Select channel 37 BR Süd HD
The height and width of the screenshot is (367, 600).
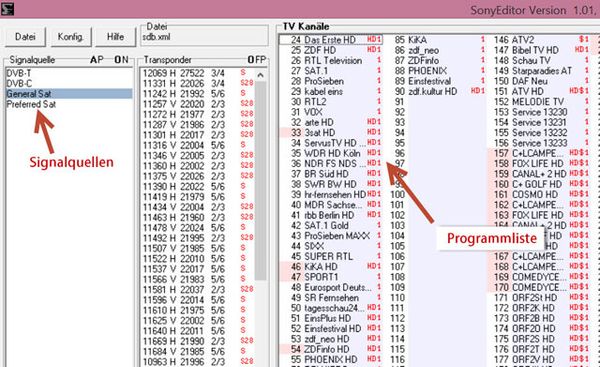pos(331,174)
